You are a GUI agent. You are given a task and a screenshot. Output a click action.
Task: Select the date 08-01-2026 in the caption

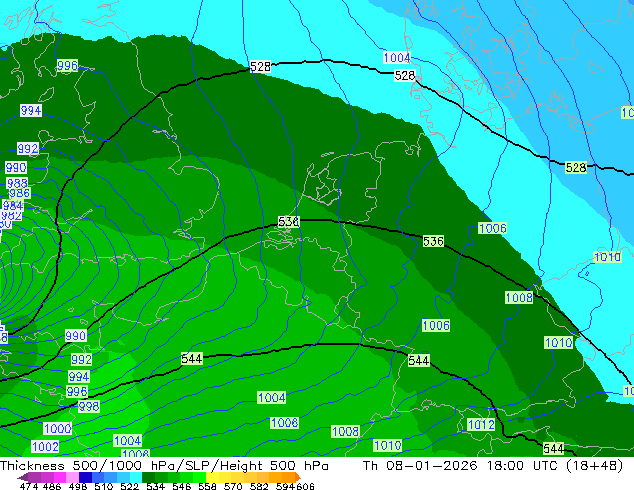coord(432,466)
